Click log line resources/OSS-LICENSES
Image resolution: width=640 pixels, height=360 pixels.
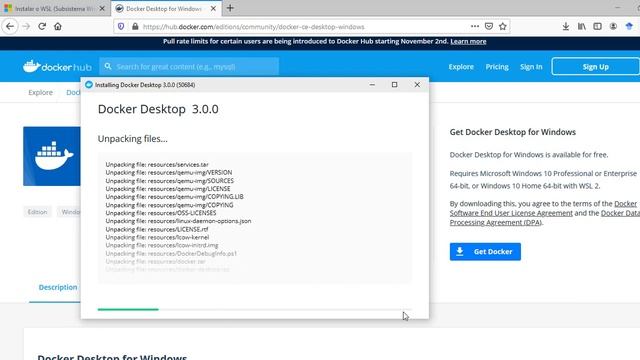[x=161, y=213]
